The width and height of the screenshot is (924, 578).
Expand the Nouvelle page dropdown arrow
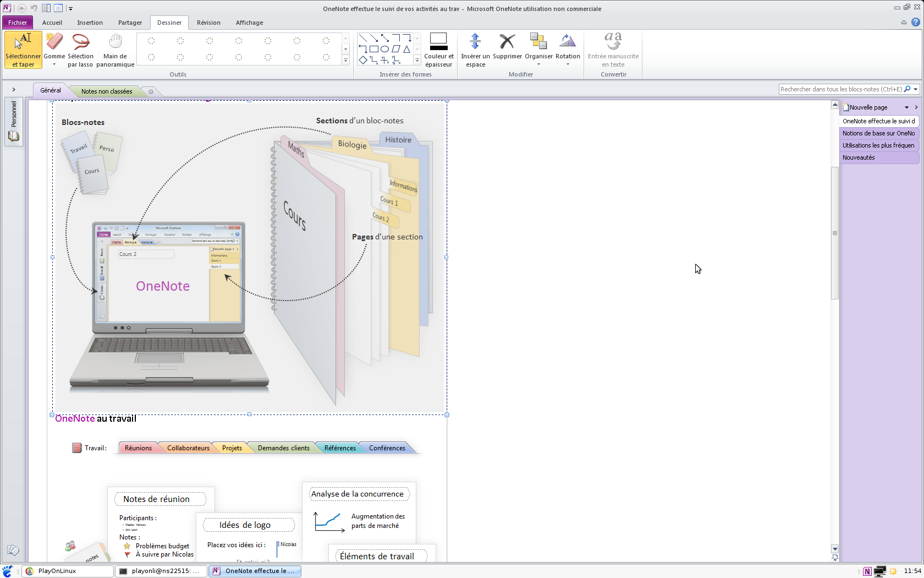pos(907,107)
